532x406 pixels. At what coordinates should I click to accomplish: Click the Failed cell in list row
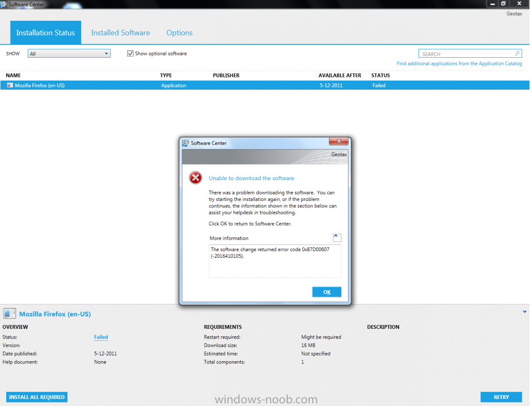pos(379,85)
